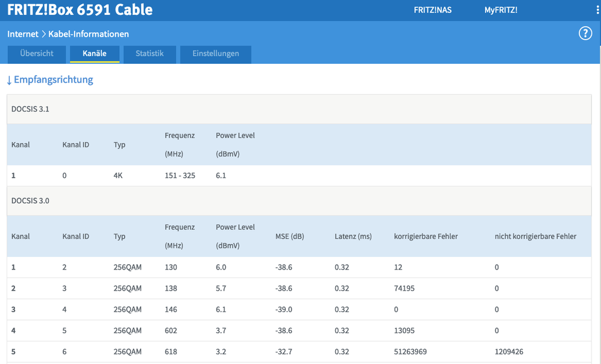The height and width of the screenshot is (364, 601).
Task: Click the nicht korrigierbare Fehler column header
Action: pos(535,236)
